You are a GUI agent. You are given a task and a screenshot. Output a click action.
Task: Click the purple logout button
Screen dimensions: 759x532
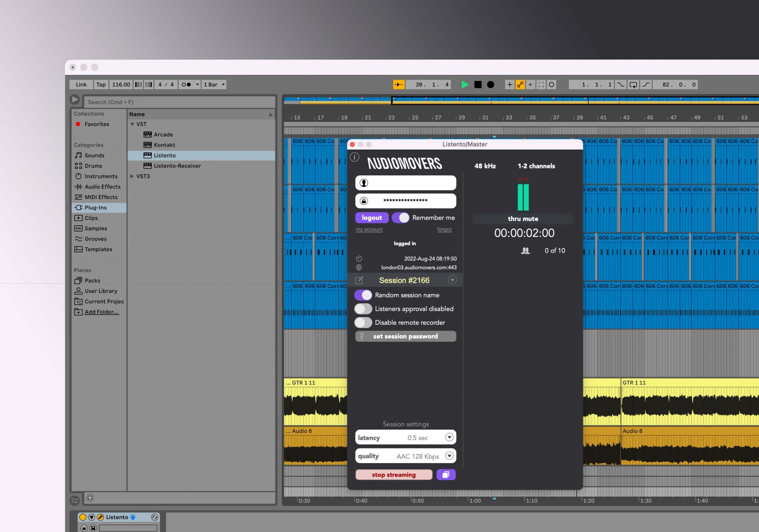point(371,218)
